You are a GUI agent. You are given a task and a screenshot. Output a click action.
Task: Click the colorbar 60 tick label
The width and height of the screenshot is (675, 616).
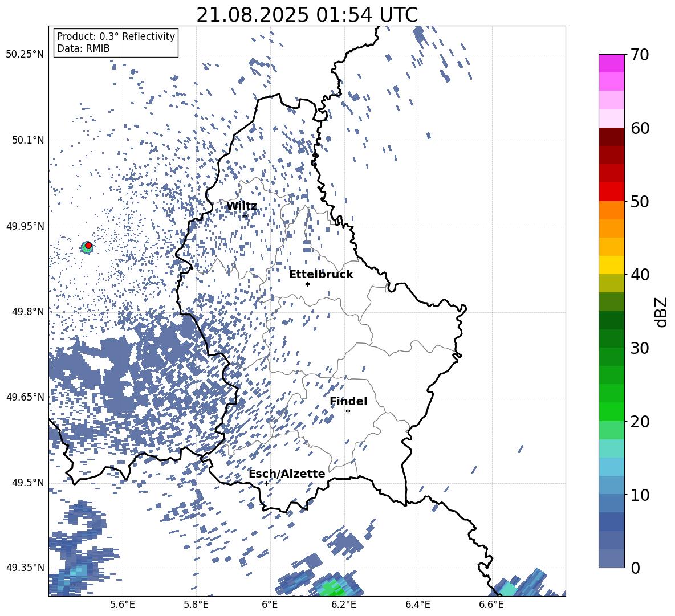pyautogui.click(x=640, y=128)
